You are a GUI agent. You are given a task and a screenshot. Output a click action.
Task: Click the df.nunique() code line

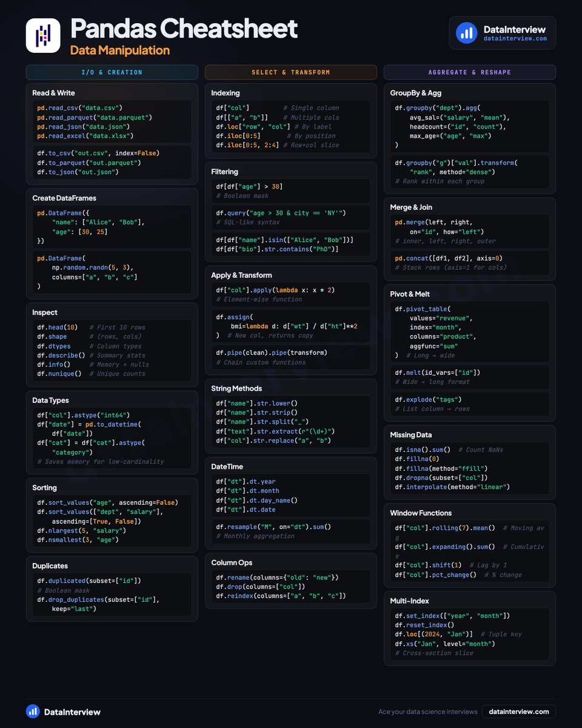[x=59, y=374]
